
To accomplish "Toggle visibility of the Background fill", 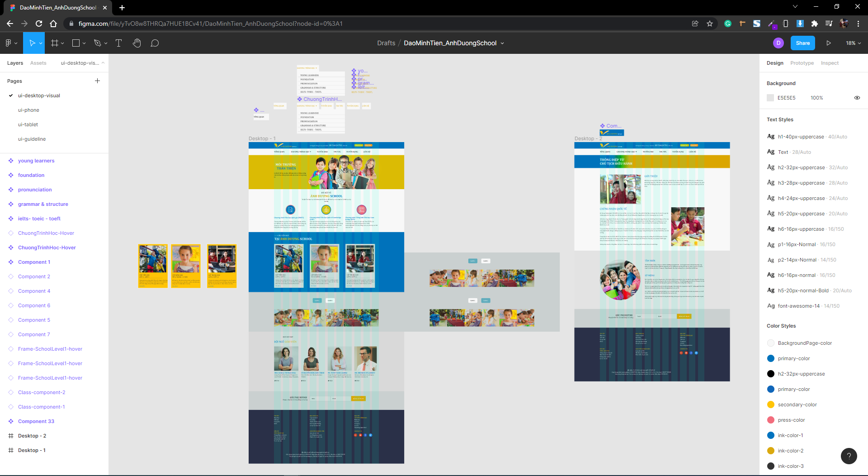I will (857, 98).
